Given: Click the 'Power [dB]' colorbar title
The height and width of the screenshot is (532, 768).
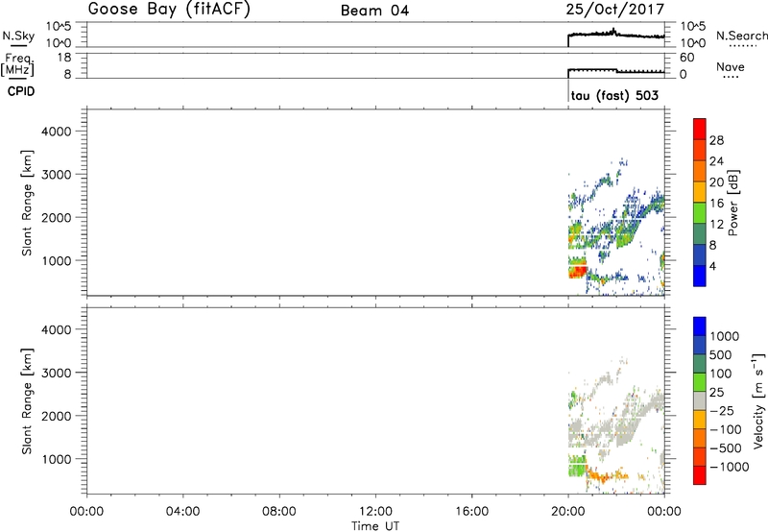Looking at the screenshot, I should coord(732,203).
